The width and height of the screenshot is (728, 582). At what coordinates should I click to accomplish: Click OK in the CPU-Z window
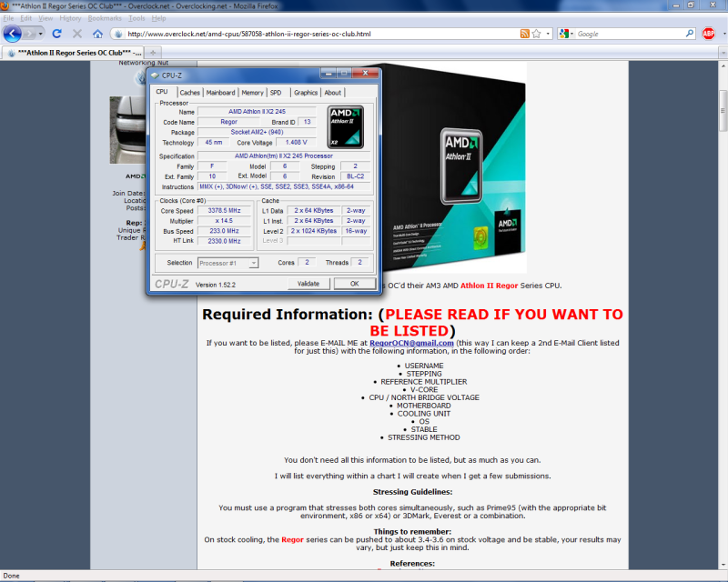click(354, 284)
